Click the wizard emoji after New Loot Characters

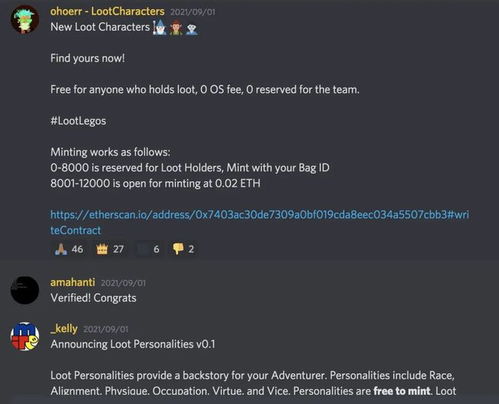[x=160, y=27]
